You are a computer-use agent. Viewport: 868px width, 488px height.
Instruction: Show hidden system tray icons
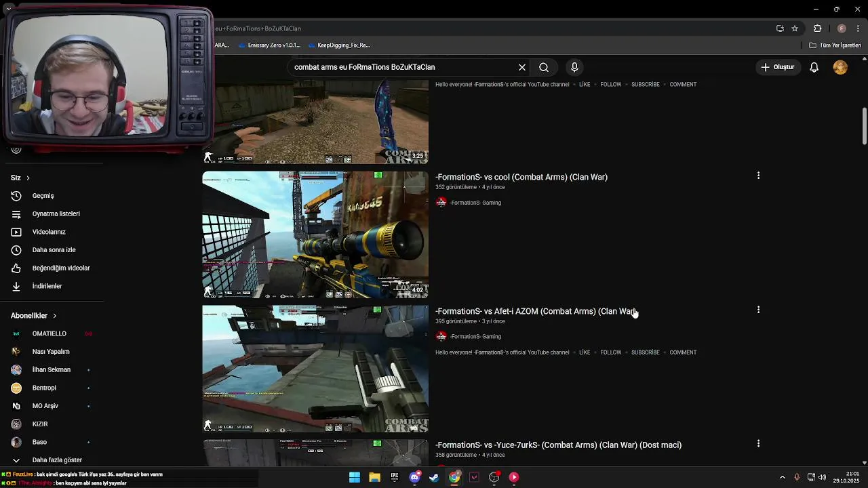click(x=782, y=477)
